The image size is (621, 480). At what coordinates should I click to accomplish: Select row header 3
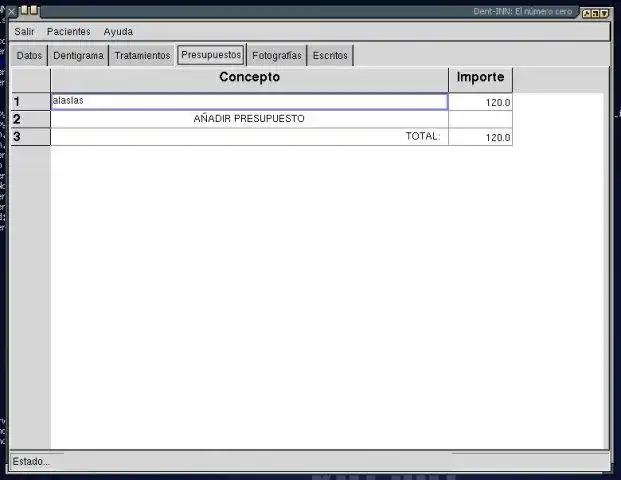tap(31, 137)
